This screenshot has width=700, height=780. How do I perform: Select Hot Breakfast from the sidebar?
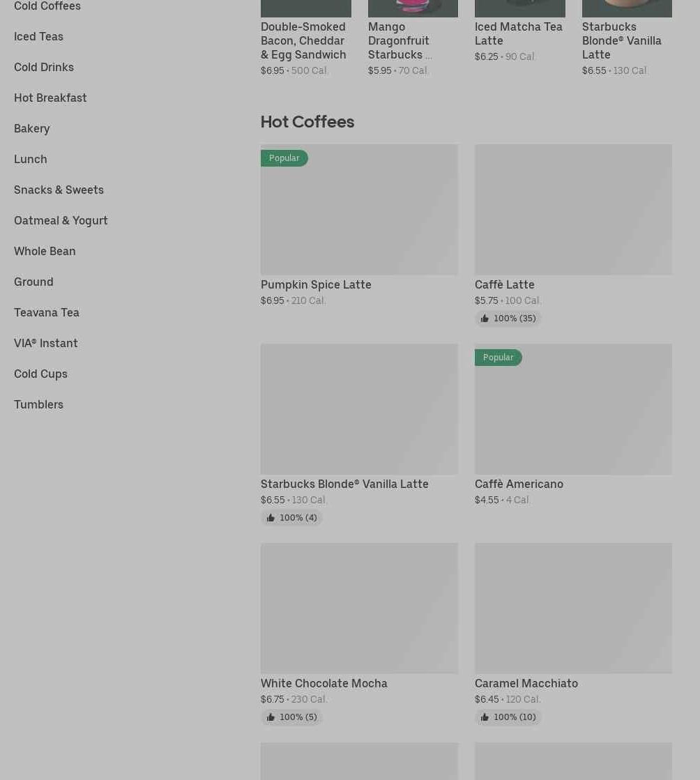tap(50, 98)
